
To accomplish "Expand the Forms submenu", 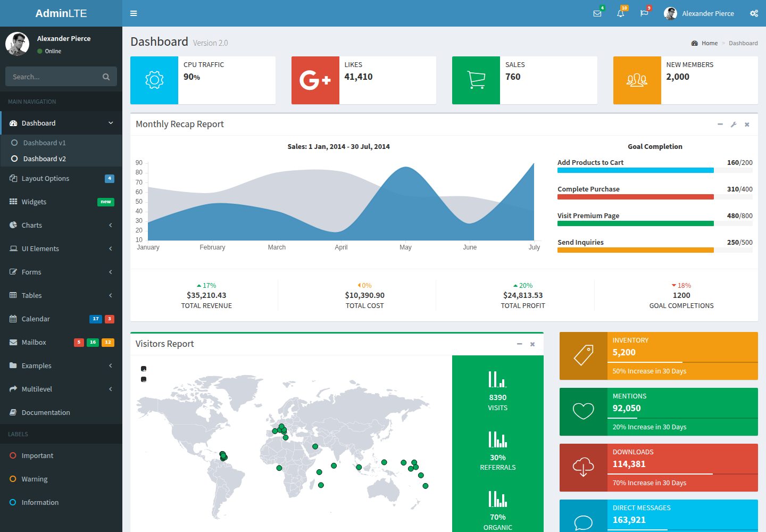I will [111, 272].
